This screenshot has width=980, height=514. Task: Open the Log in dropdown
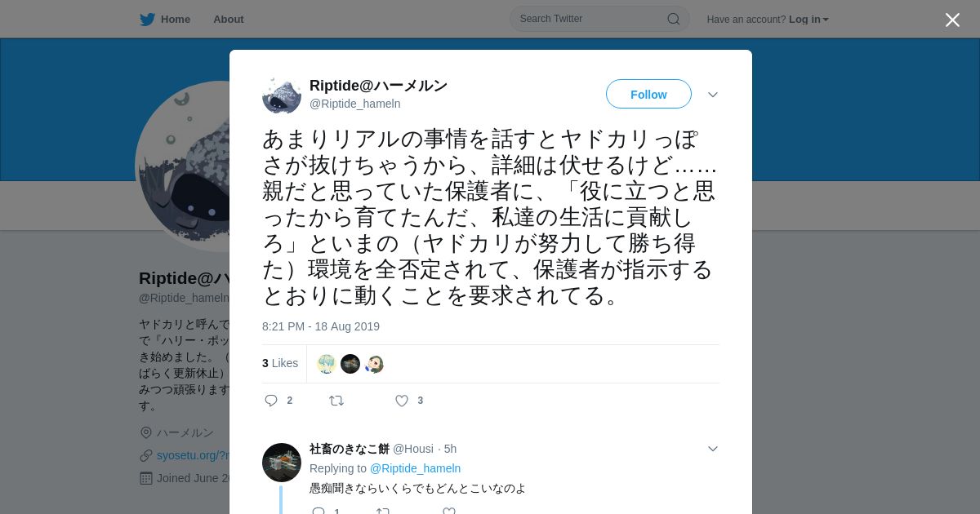point(808,20)
